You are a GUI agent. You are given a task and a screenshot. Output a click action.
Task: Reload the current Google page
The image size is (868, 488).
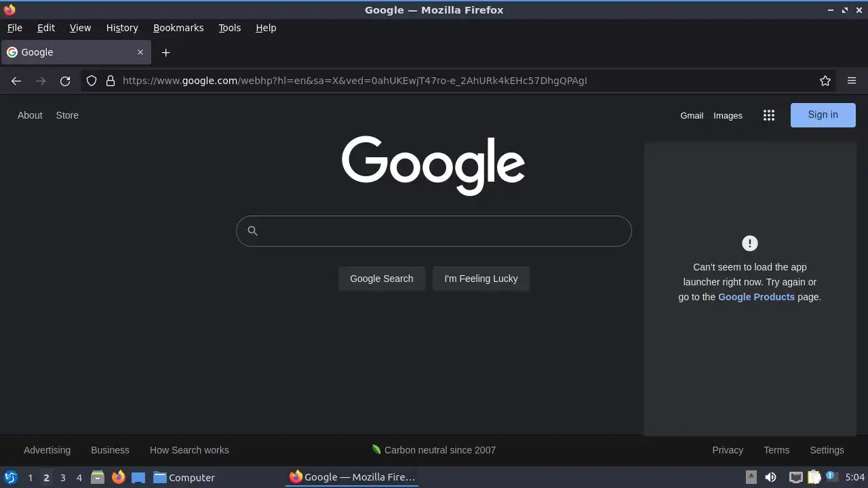[x=65, y=81]
